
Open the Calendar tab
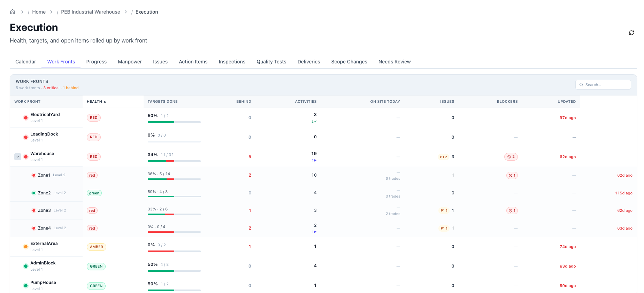[25, 62]
